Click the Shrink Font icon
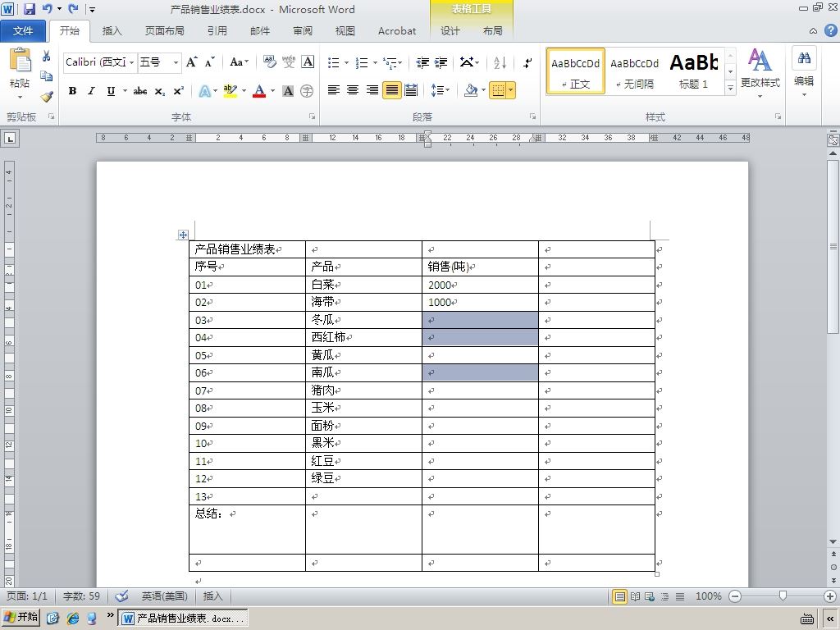840x630 pixels. coord(209,62)
